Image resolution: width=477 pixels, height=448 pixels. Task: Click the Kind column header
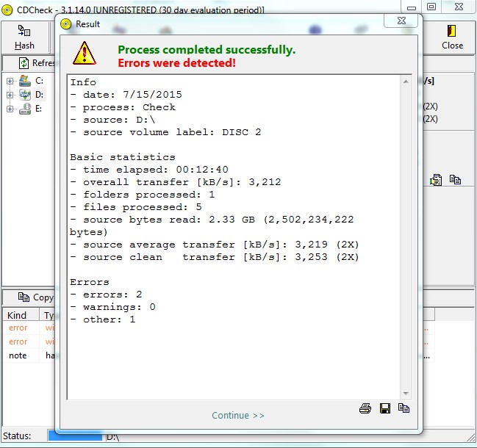[x=18, y=315]
